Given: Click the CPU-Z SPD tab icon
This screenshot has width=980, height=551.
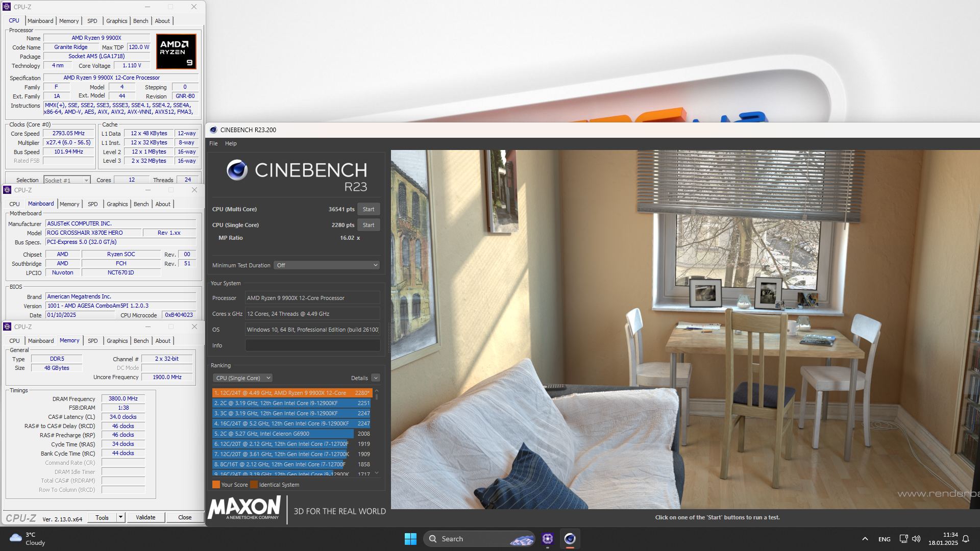Looking at the screenshot, I should (92, 20).
